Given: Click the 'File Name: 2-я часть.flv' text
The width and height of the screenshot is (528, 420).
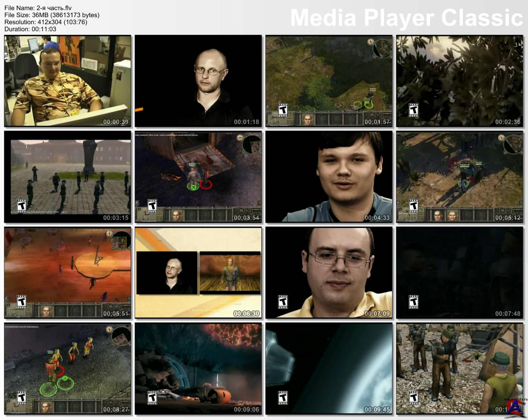Looking at the screenshot, I should pyautogui.click(x=38, y=8).
